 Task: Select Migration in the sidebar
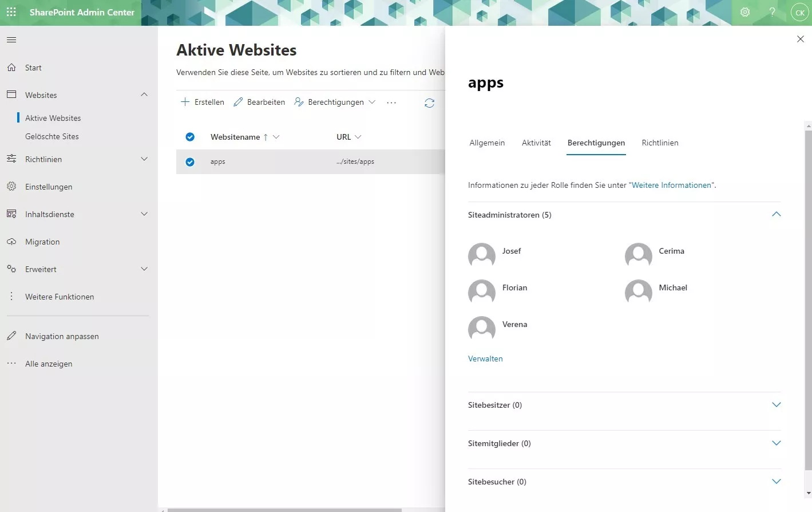tap(42, 241)
